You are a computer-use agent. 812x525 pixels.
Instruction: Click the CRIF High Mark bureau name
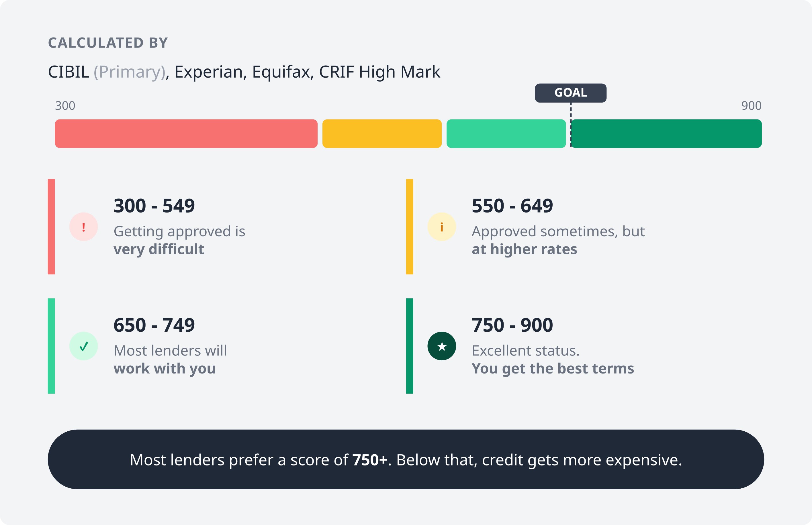379,72
